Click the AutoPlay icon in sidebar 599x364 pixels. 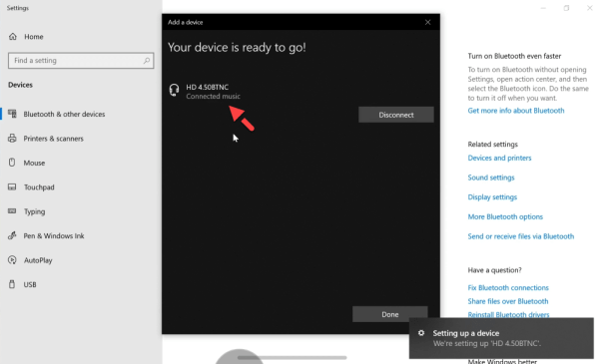pyautogui.click(x=12, y=260)
